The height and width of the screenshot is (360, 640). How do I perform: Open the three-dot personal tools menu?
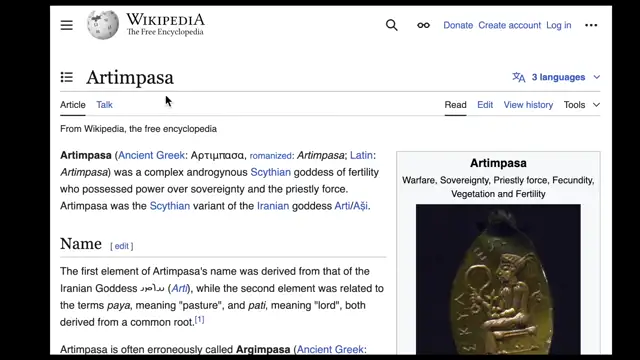(591, 25)
